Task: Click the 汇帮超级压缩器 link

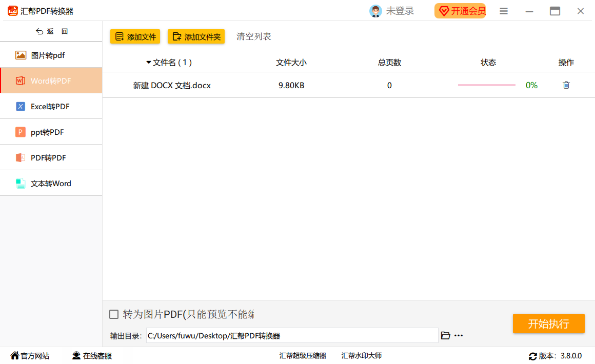Action: 303,356
